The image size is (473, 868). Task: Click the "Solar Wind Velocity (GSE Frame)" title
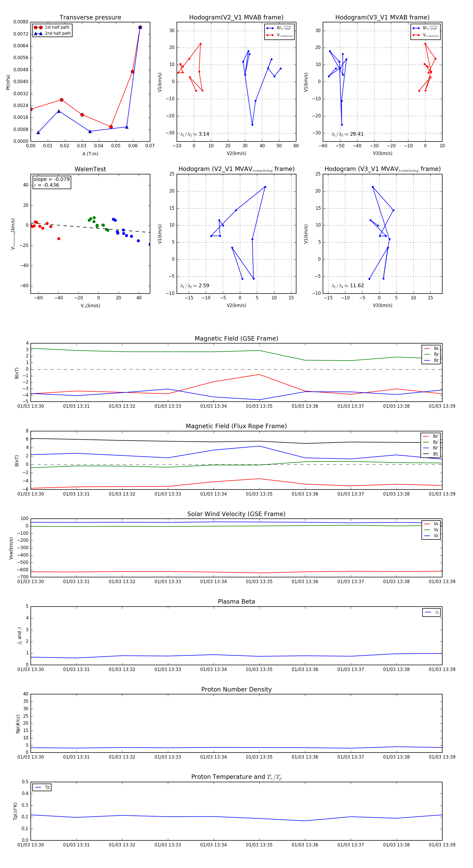(236, 514)
